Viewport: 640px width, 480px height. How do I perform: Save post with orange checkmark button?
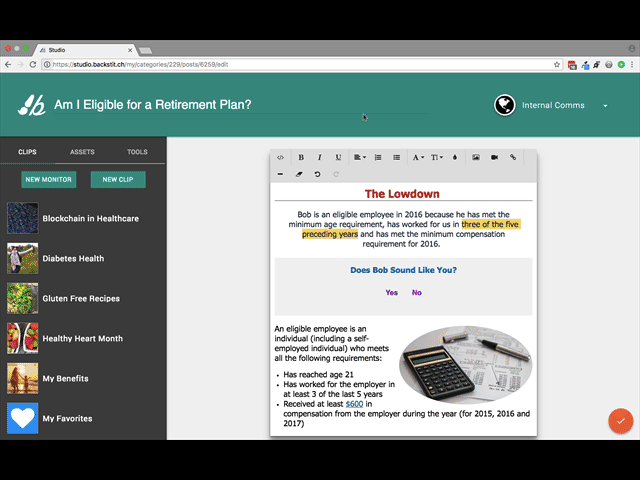tap(620, 421)
